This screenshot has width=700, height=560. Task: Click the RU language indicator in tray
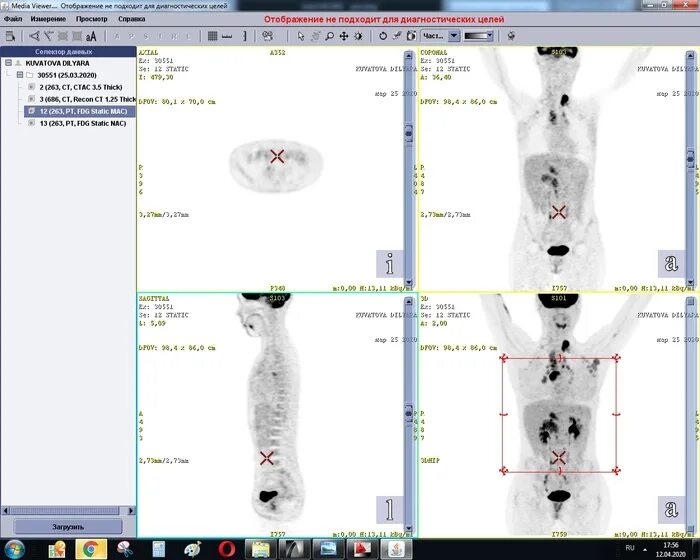point(630,548)
